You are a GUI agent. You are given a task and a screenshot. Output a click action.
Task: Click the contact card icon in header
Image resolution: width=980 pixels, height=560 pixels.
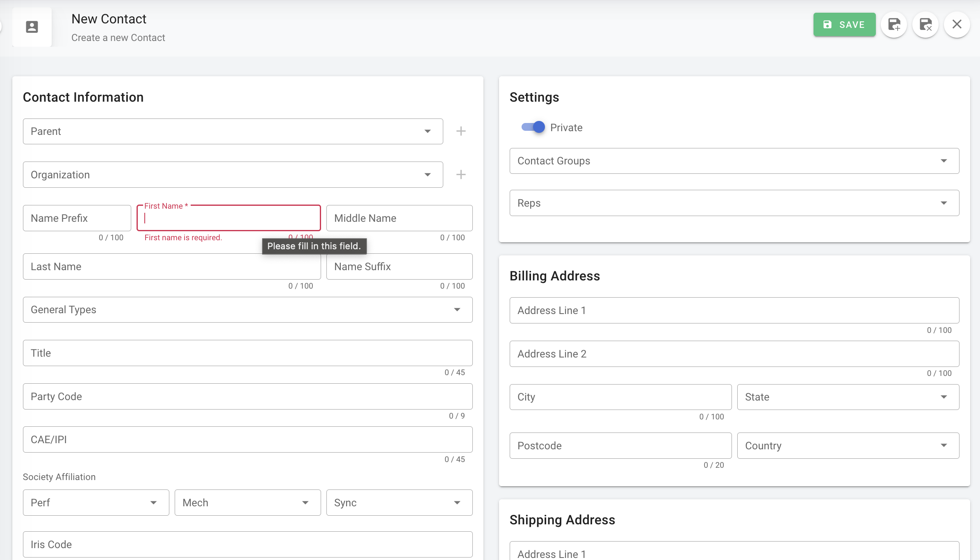click(32, 27)
